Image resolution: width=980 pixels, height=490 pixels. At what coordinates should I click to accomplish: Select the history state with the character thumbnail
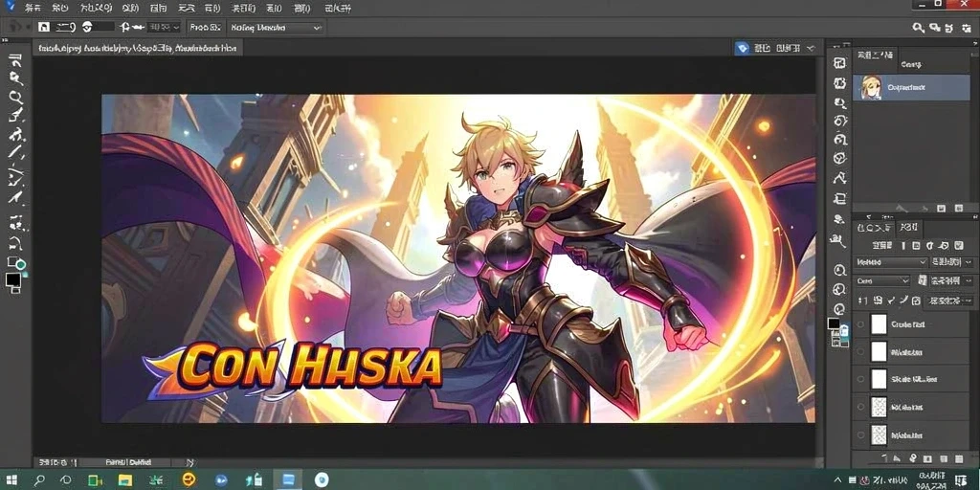(911, 87)
